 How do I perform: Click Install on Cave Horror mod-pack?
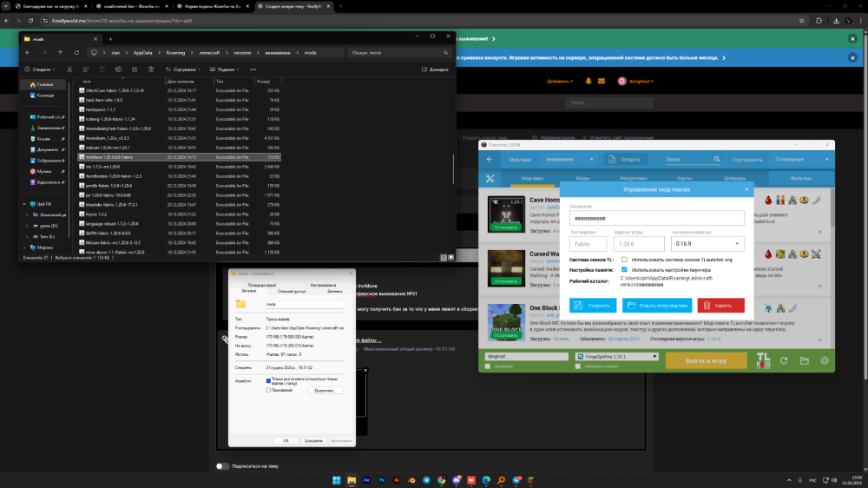[506, 228]
